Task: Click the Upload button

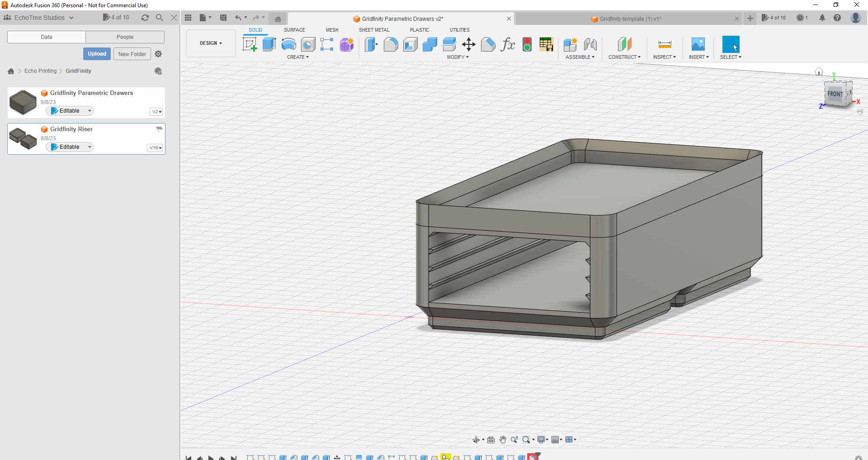Action: click(x=97, y=53)
